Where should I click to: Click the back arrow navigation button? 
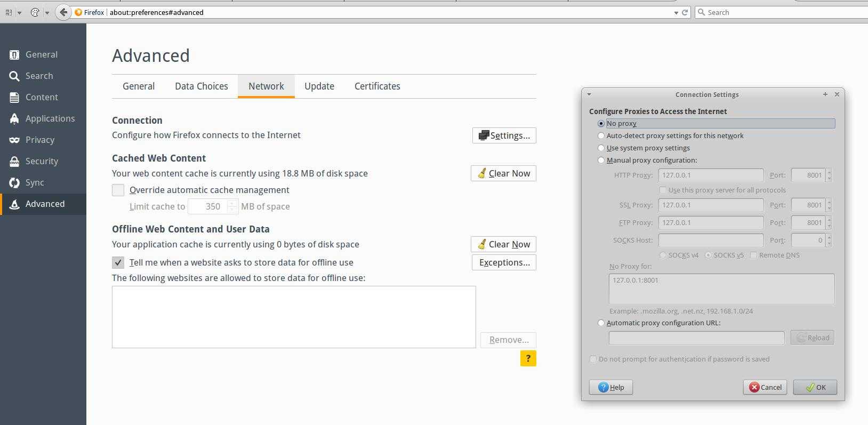pyautogui.click(x=63, y=12)
